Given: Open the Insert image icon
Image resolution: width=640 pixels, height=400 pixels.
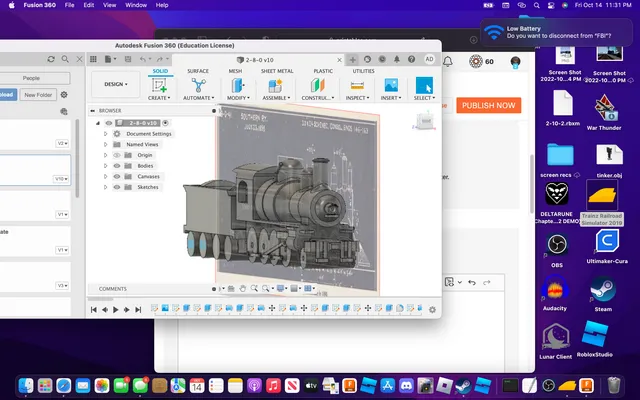Looking at the screenshot, I should (391, 86).
